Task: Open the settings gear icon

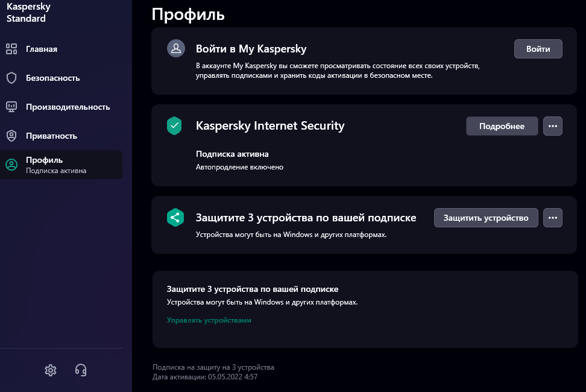Action: click(x=51, y=370)
